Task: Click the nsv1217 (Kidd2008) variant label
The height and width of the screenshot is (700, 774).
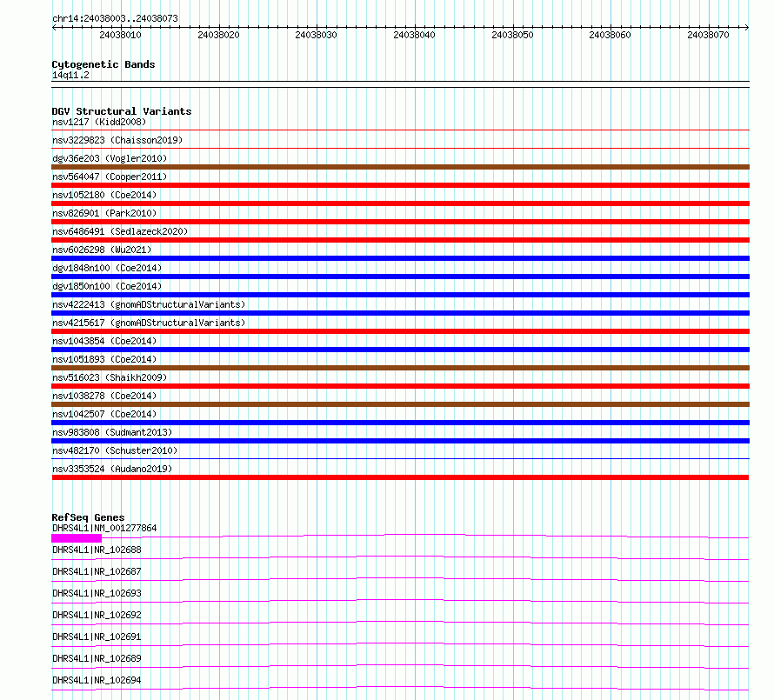Action: click(99, 122)
